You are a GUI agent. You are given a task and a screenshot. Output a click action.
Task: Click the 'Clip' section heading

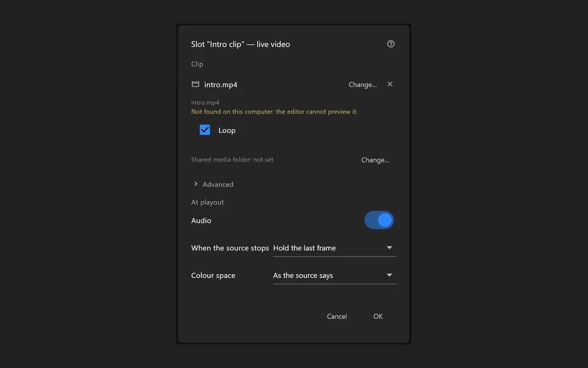point(197,64)
